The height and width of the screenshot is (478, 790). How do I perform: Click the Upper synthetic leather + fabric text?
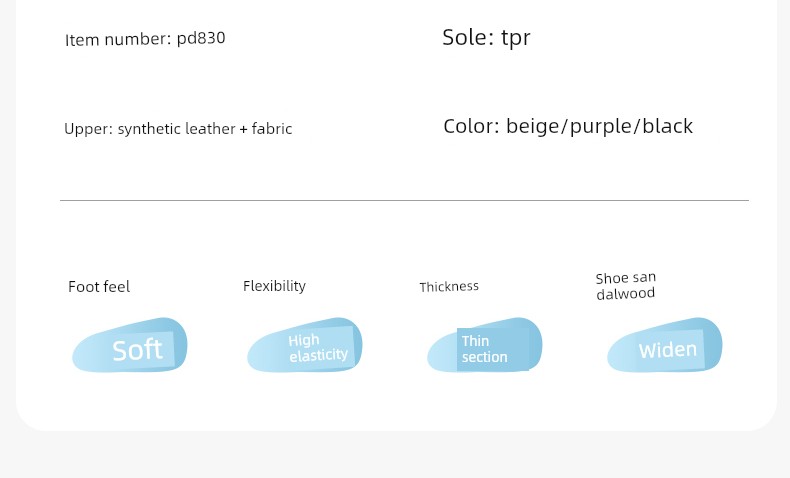(178, 129)
